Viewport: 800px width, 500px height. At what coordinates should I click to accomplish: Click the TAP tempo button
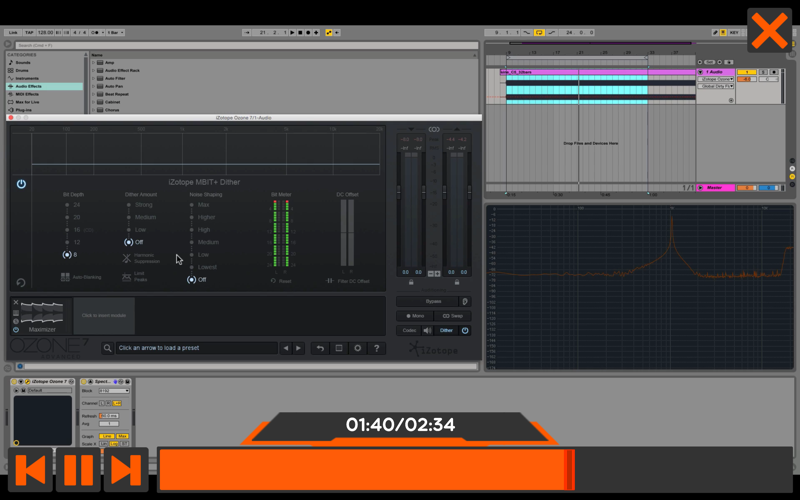pyautogui.click(x=29, y=32)
